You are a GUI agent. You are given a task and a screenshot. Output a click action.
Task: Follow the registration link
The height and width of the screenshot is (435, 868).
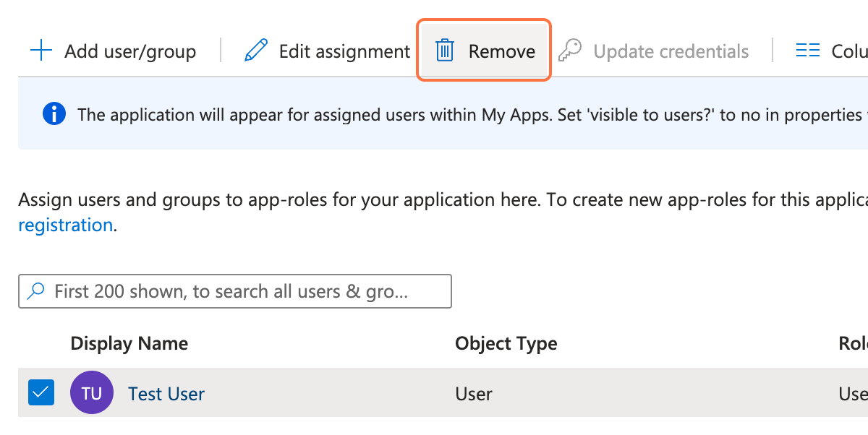click(x=65, y=225)
